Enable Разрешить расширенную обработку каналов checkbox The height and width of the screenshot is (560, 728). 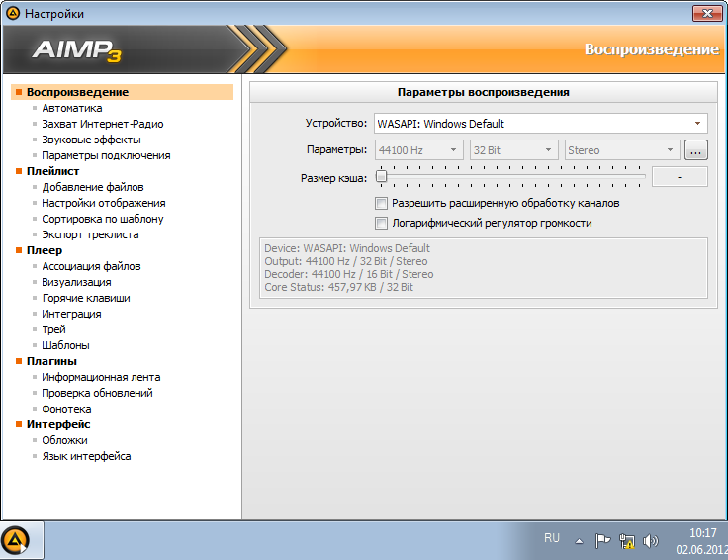click(381, 204)
